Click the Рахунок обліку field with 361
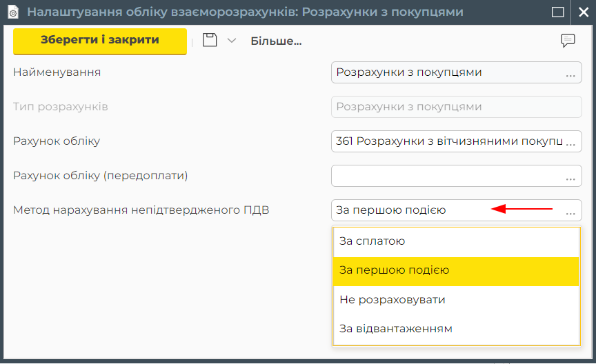The image size is (596, 364). tap(445, 141)
